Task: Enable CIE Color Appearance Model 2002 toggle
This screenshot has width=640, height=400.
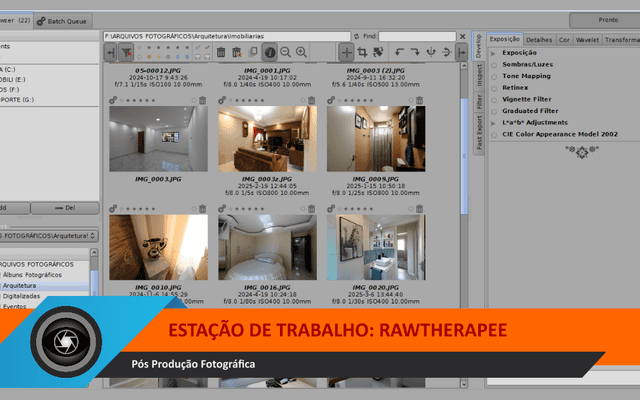Action: 494,135
